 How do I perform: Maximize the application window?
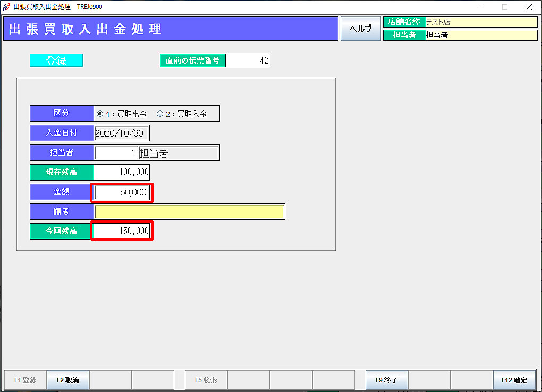tap(505, 7)
